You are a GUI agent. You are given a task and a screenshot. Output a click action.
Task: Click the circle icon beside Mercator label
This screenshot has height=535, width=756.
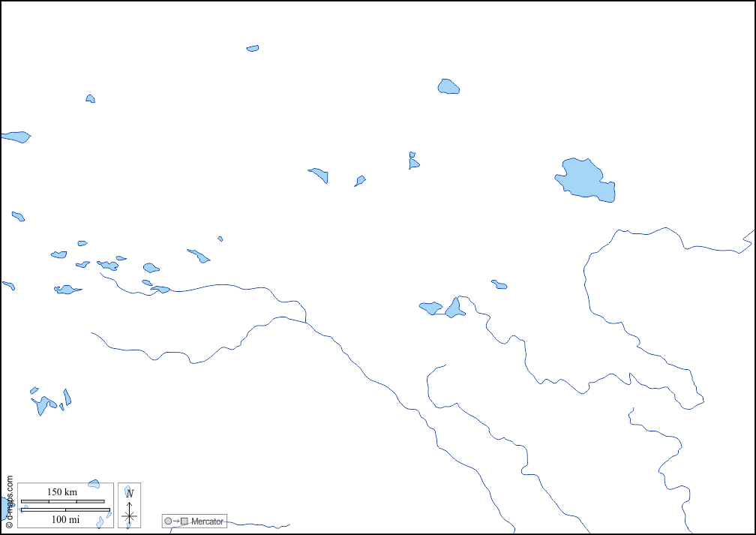click(x=168, y=521)
